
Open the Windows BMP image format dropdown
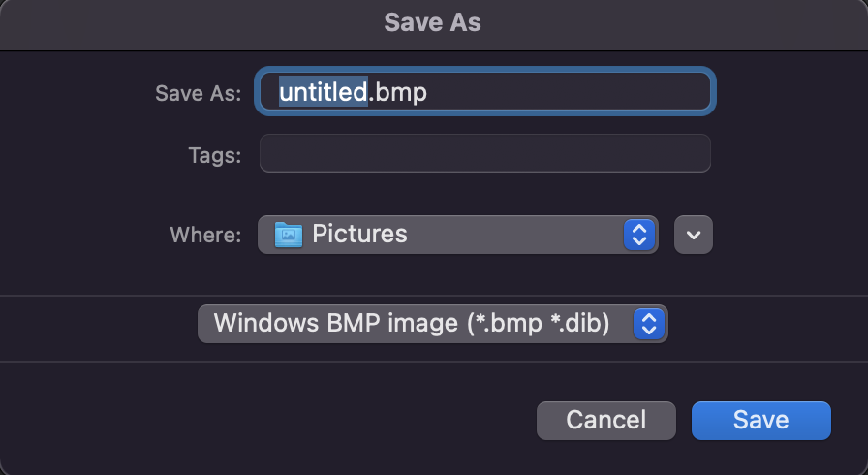coord(433,324)
